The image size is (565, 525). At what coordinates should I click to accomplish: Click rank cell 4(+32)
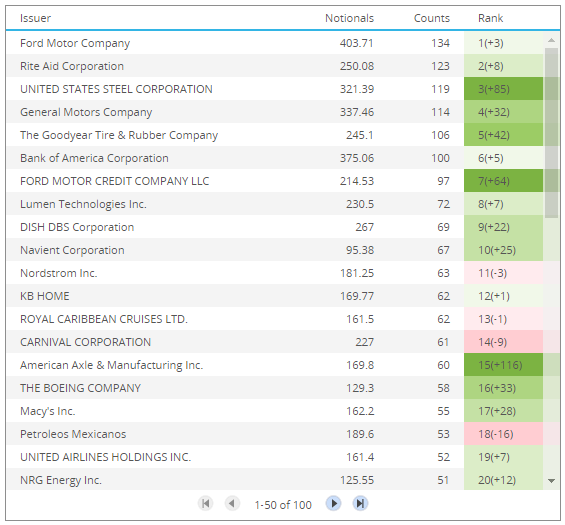click(x=503, y=112)
